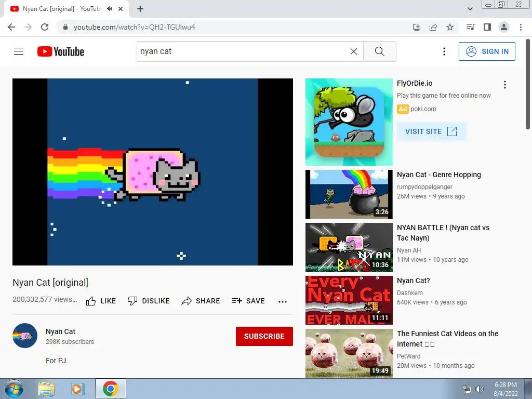The height and width of the screenshot is (399, 532).
Task: Click the Nyan Cat? video title
Action: [x=413, y=281]
